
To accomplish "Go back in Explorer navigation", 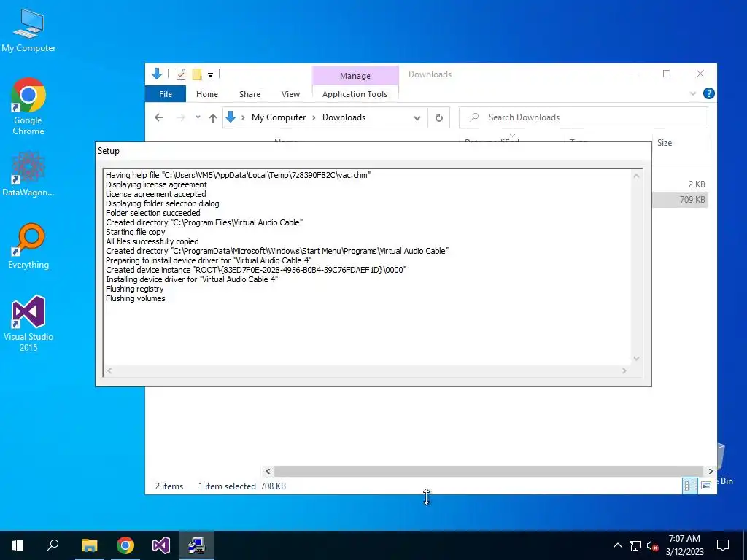I will 159,117.
